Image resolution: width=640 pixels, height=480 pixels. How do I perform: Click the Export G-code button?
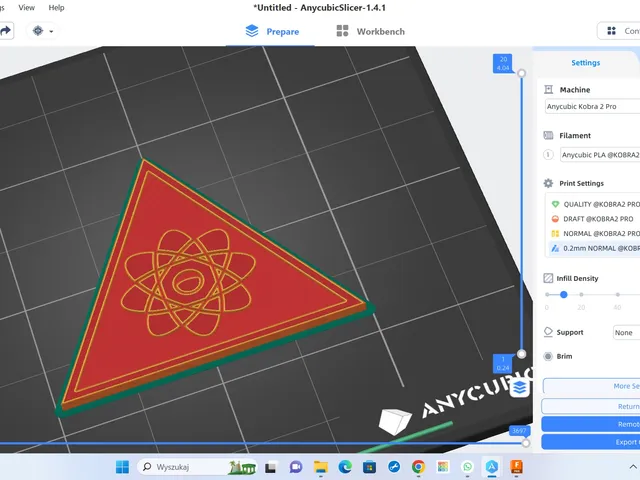click(x=591, y=442)
